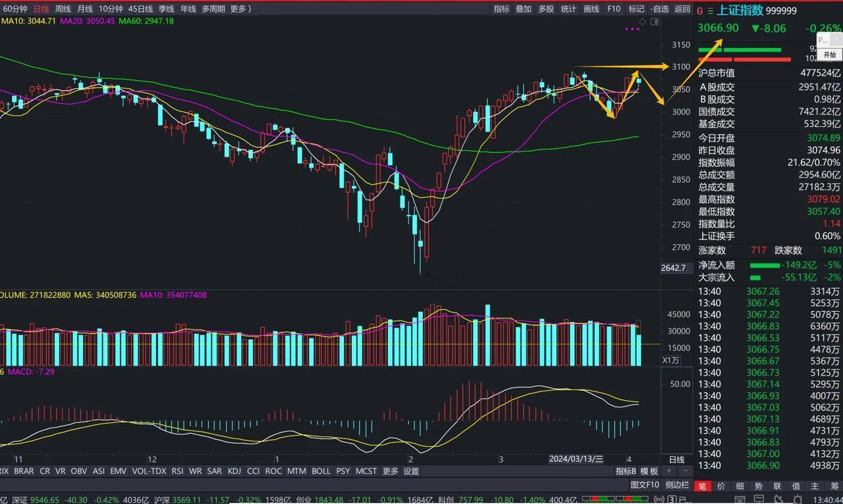843x504 pixels.
Task: Switch to the 年线 yearly chart
Action: (188, 9)
